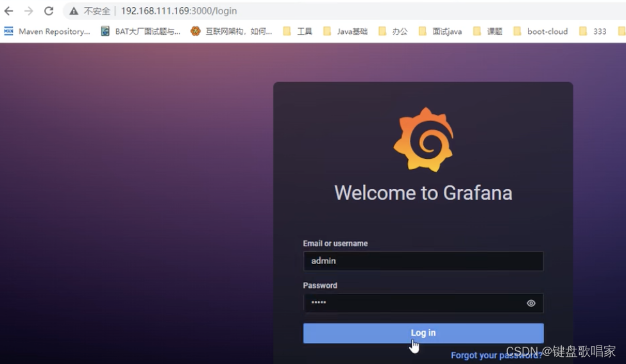Open the boot-cloud bookmark folder
This screenshot has width=626, height=364.
click(541, 31)
